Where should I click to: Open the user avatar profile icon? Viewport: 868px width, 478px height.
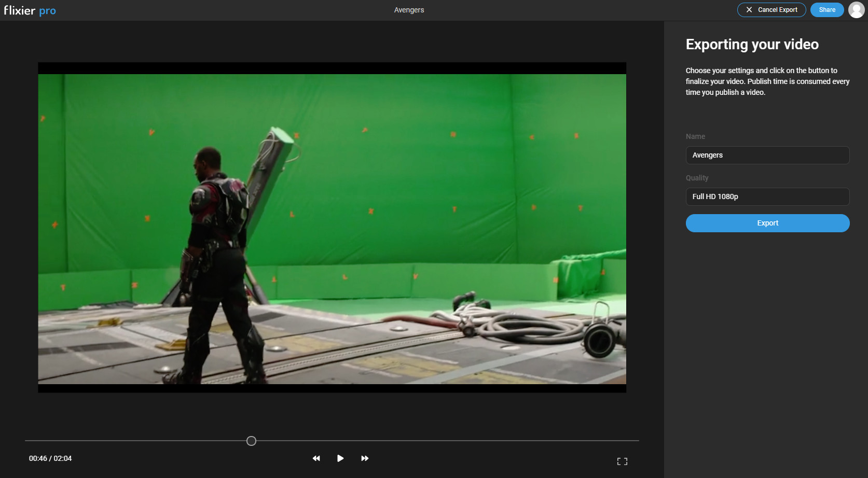(856, 10)
